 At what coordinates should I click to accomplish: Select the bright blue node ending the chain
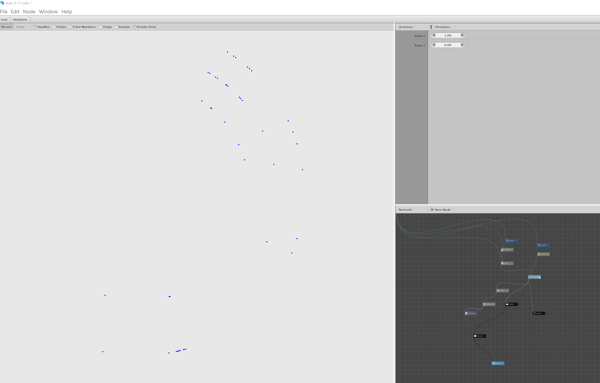coord(498,363)
